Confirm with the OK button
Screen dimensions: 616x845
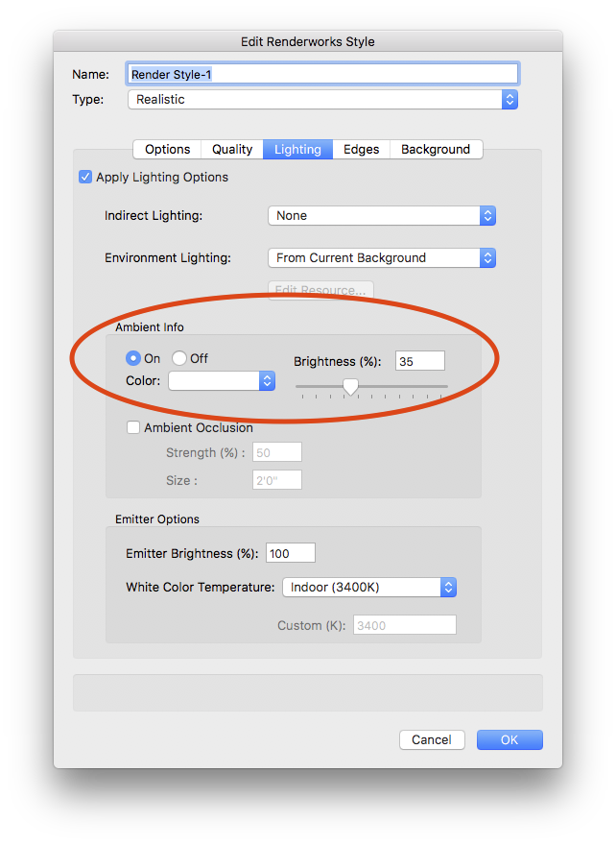click(509, 739)
